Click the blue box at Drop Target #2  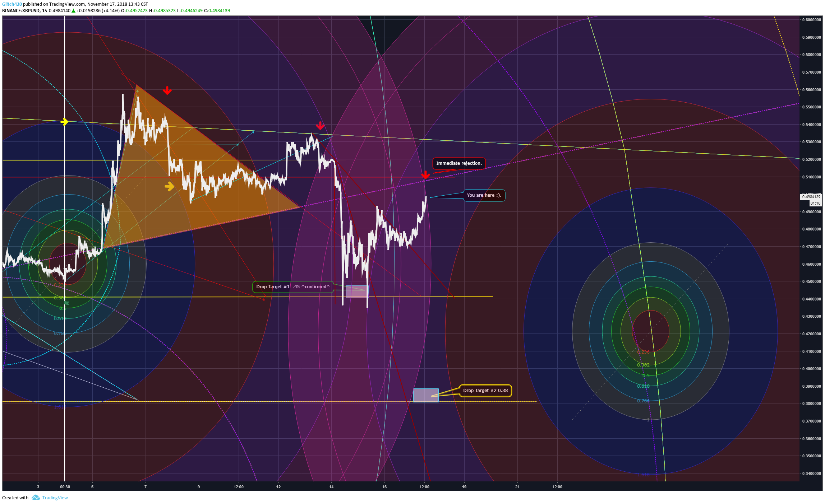tap(426, 395)
